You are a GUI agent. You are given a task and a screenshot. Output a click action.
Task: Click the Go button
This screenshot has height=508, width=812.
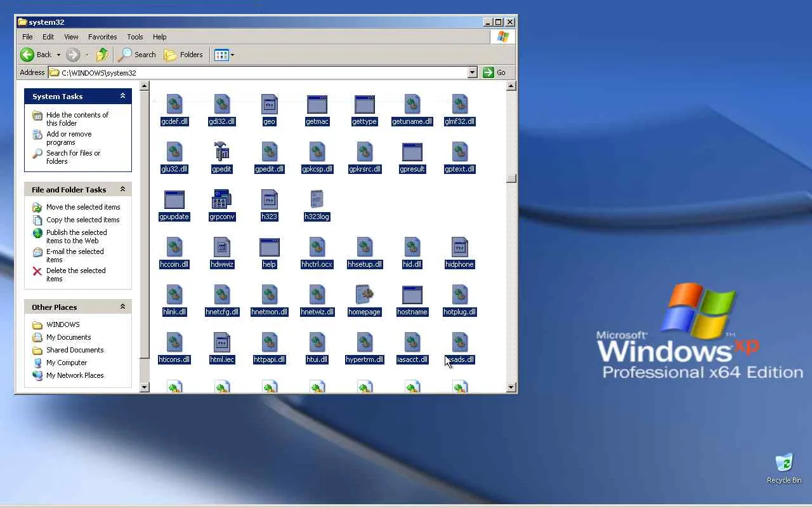[x=494, y=72]
